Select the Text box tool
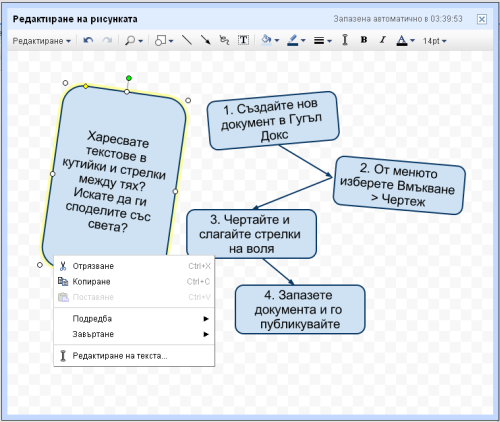 243,40
